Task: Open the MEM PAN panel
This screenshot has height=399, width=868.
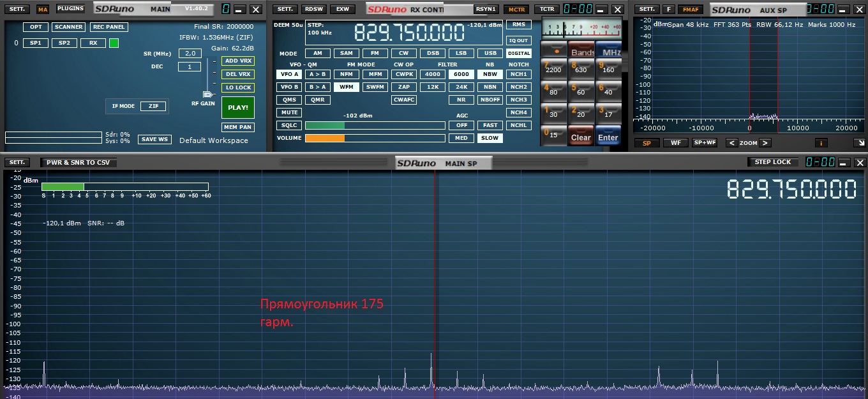Action: pyautogui.click(x=238, y=127)
